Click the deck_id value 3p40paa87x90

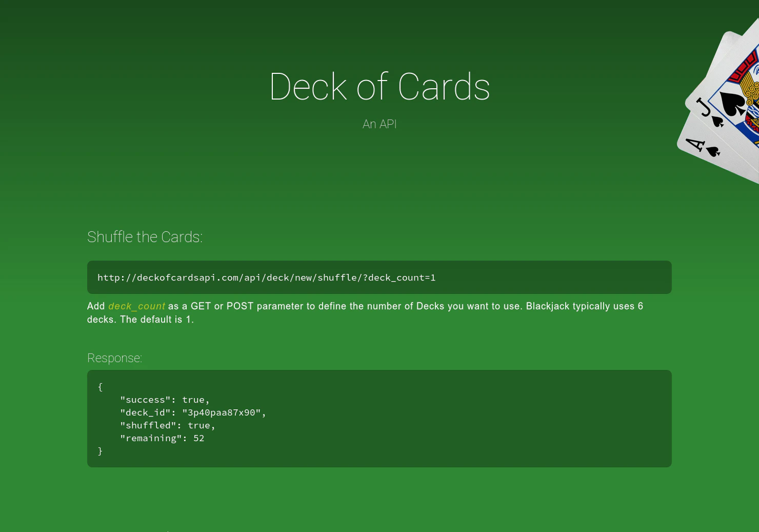(224, 412)
